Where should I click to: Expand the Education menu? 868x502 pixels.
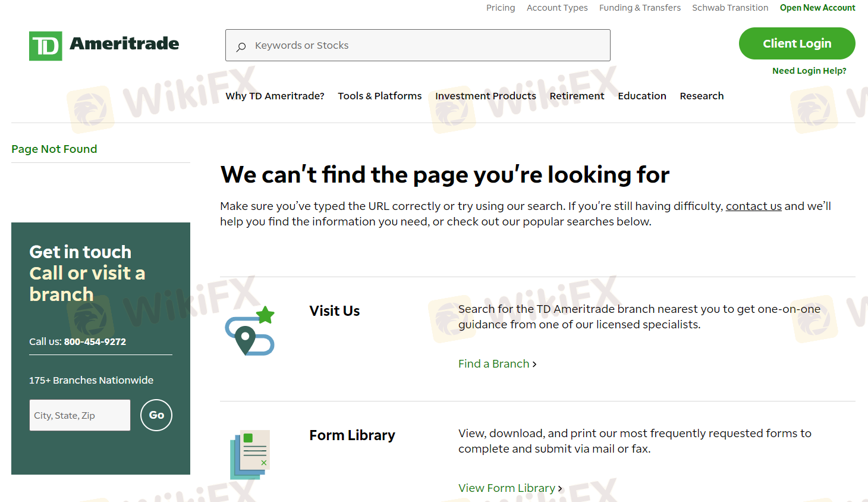tap(641, 96)
